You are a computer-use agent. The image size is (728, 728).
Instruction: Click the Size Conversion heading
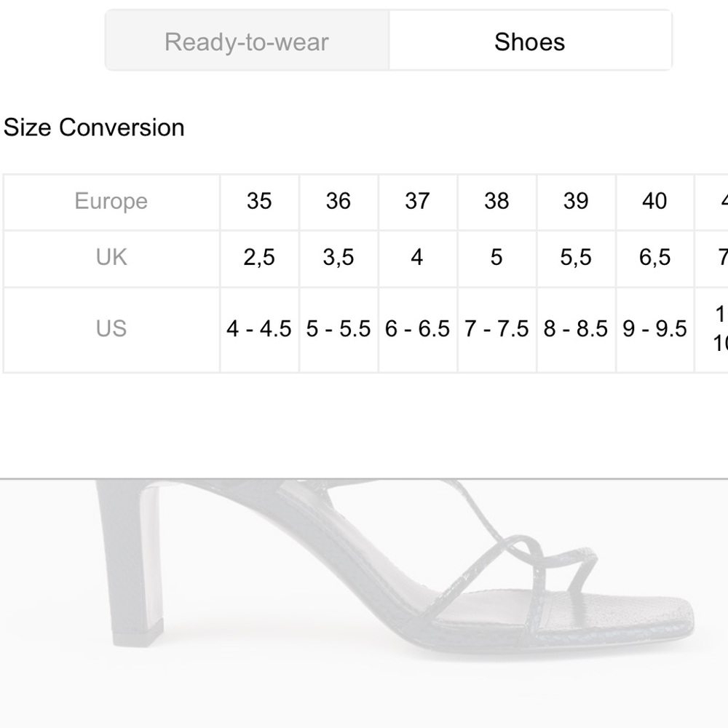point(94,127)
